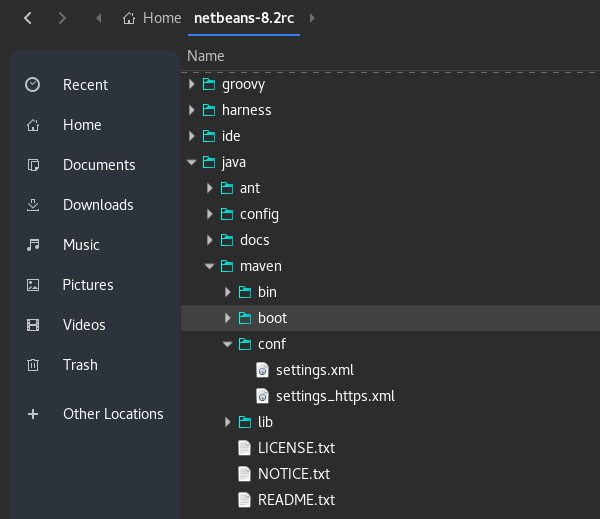Click the plus icon beside Other Locations

[33, 414]
